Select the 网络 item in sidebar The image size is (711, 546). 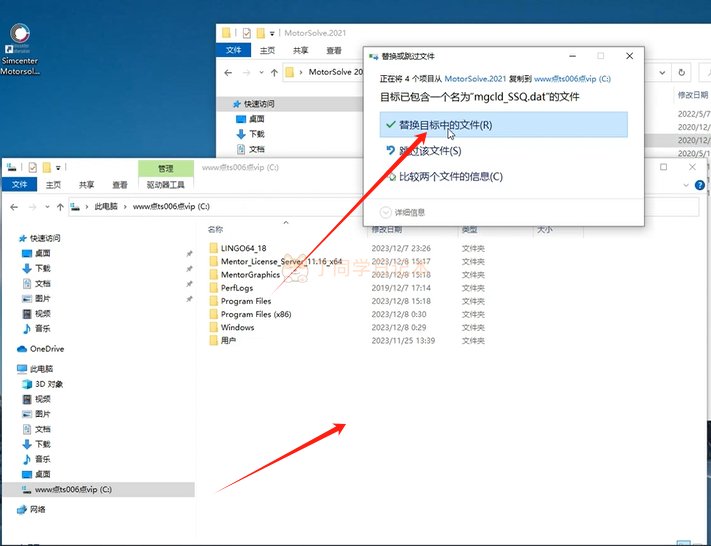(37, 509)
